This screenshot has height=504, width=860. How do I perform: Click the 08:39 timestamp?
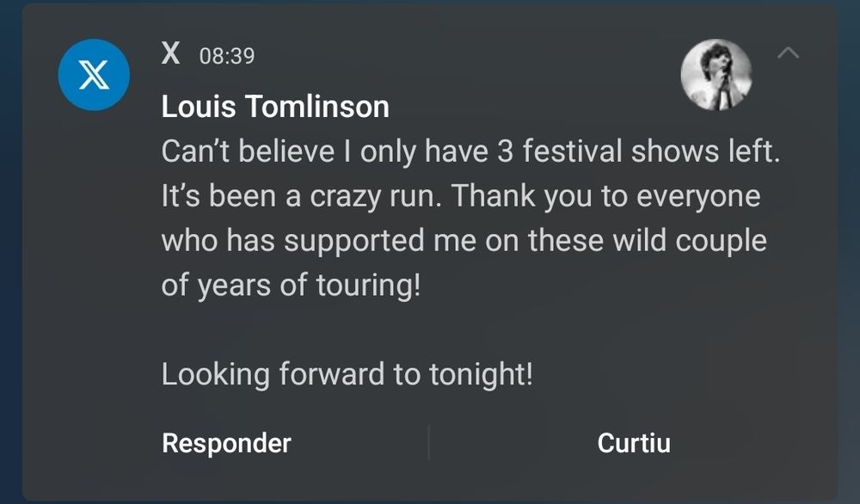pyautogui.click(x=227, y=56)
